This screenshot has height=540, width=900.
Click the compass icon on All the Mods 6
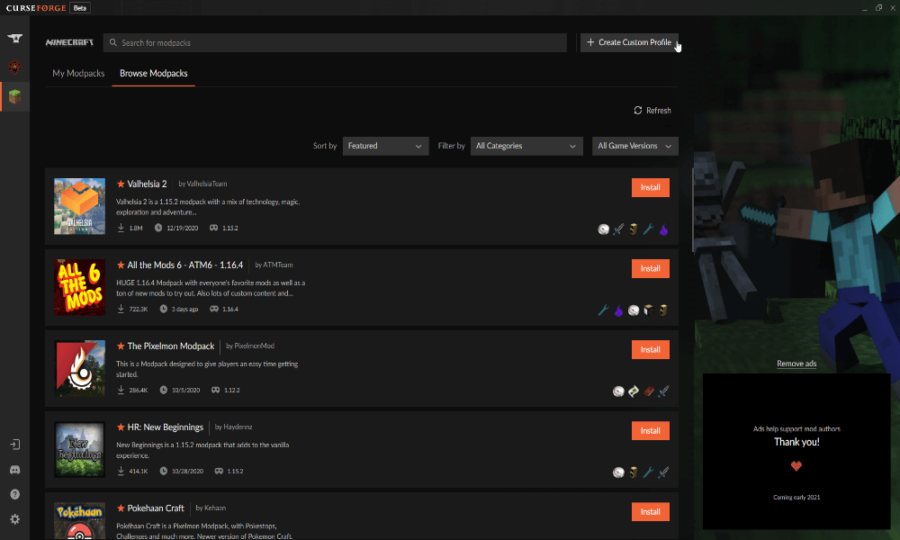click(x=633, y=310)
